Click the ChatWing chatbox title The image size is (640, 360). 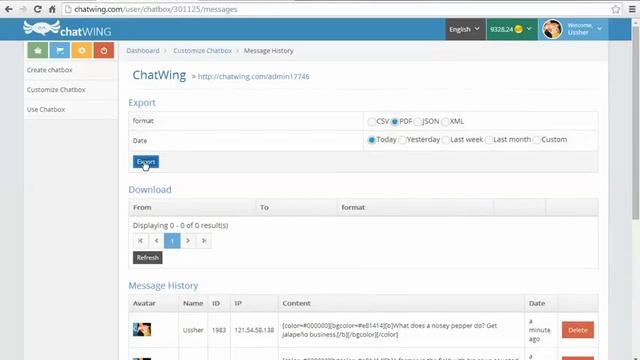(159, 75)
